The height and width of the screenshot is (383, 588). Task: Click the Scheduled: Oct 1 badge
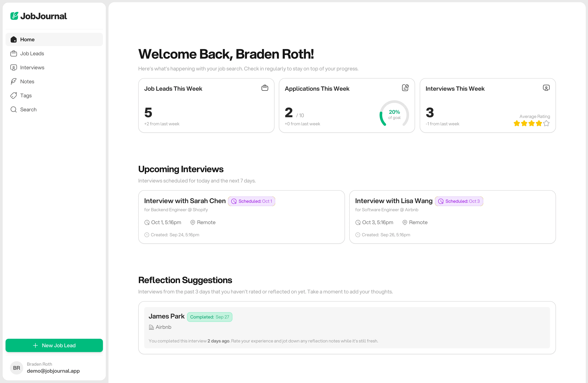(x=251, y=201)
